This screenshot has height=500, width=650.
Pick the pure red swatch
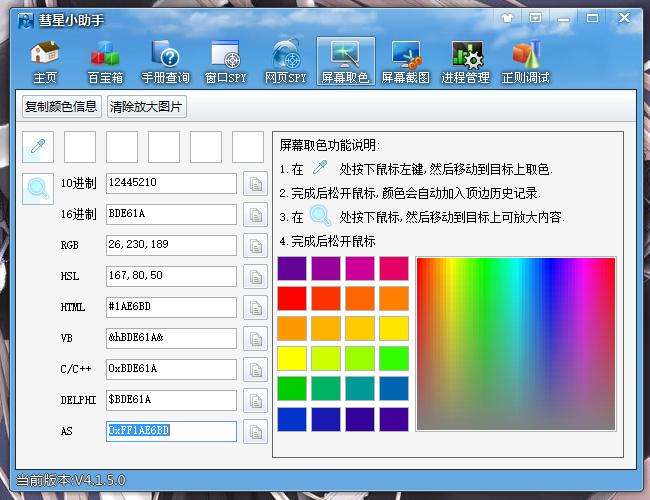[291, 298]
